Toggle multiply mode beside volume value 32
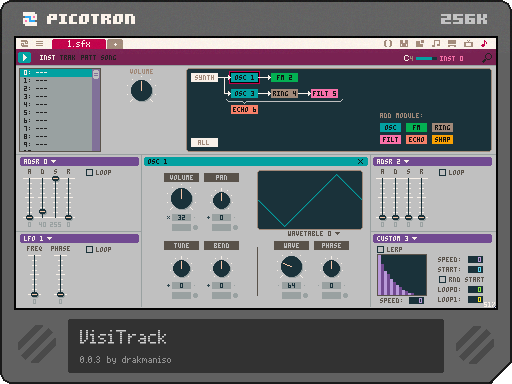 pos(168,218)
